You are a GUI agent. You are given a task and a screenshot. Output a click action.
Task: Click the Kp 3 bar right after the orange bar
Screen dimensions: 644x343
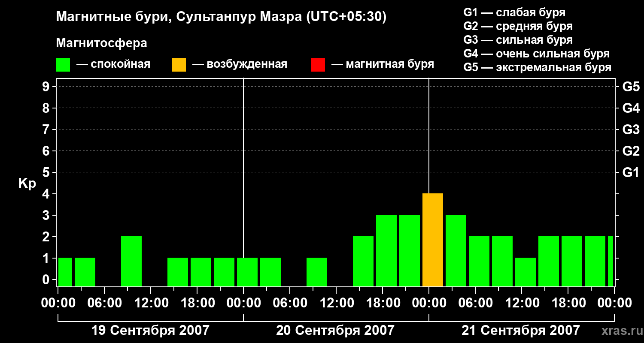(456, 251)
